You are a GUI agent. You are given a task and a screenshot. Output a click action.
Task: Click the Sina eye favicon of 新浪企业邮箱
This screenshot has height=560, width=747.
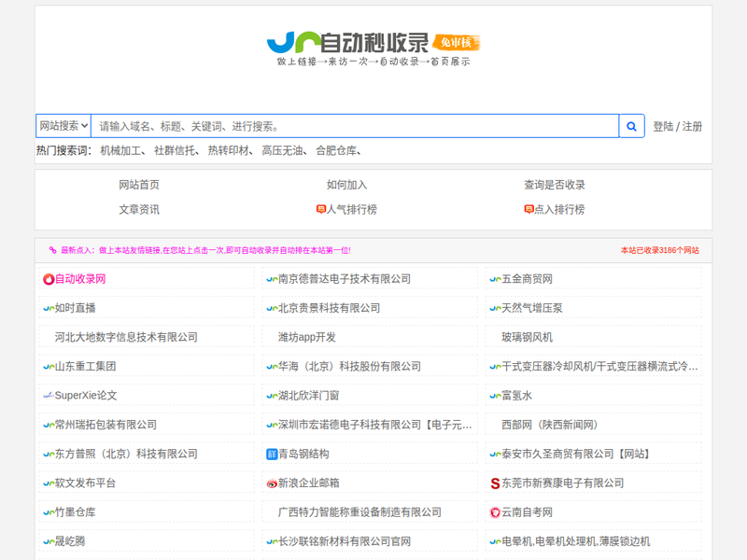[272, 483]
